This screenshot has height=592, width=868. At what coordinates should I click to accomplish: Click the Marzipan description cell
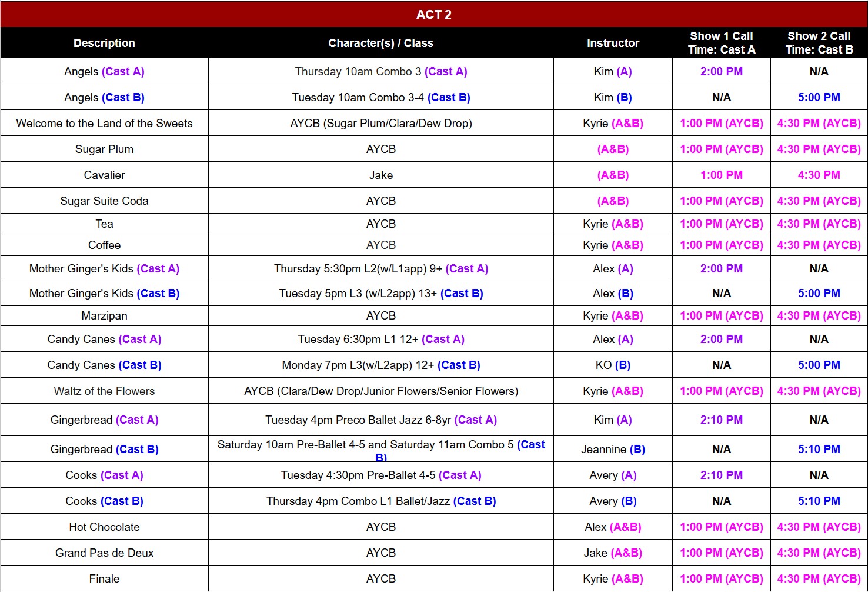104,315
